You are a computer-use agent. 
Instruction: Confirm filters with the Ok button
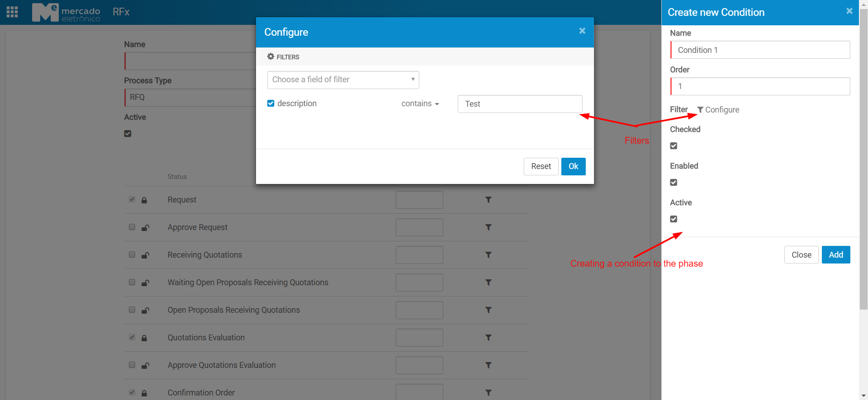click(573, 166)
